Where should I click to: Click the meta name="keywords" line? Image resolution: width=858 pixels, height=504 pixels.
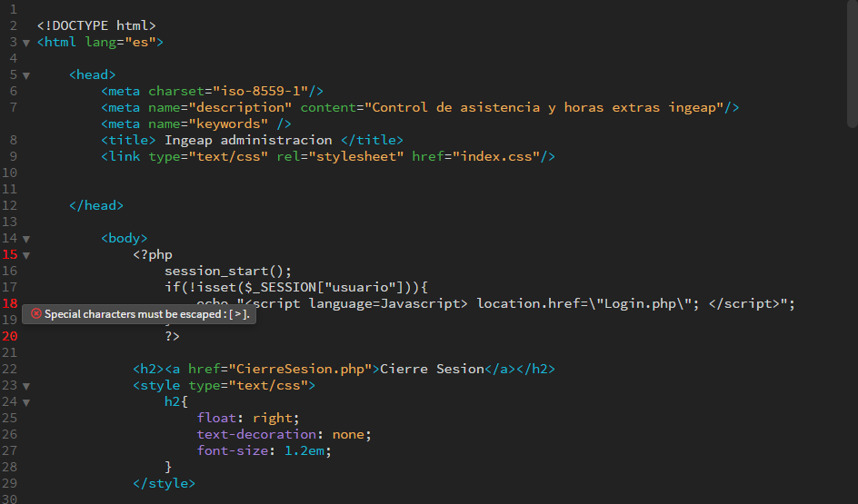(x=196, y=124)
